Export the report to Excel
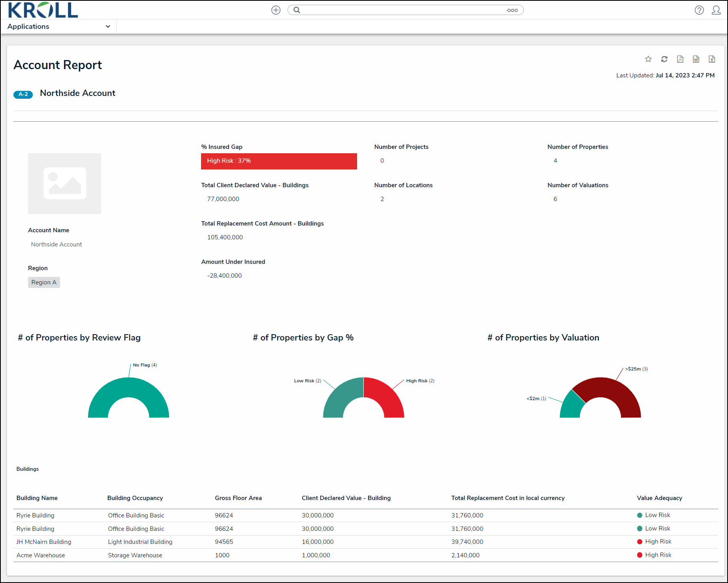Viewport: 728px width, 583px height. (712, 59)
